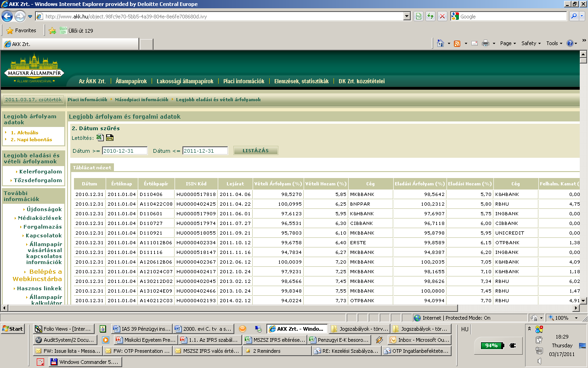Open the Help question mark menu

coord(572,43)
